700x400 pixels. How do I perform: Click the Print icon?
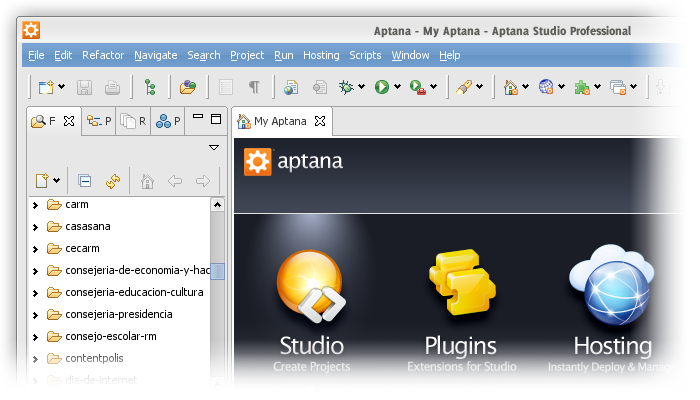(112, 87)
